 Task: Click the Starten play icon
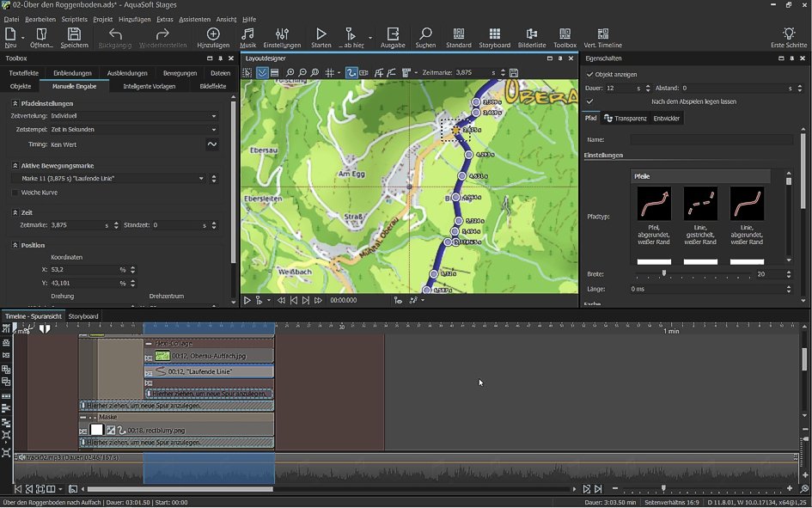tap(321, 35)
